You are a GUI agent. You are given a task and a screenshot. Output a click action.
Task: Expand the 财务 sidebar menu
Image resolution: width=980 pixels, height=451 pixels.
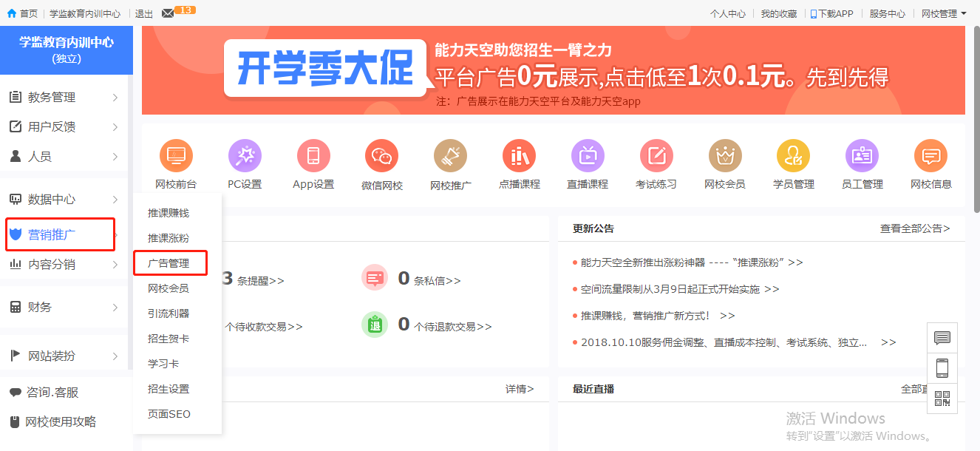point(63,307)
